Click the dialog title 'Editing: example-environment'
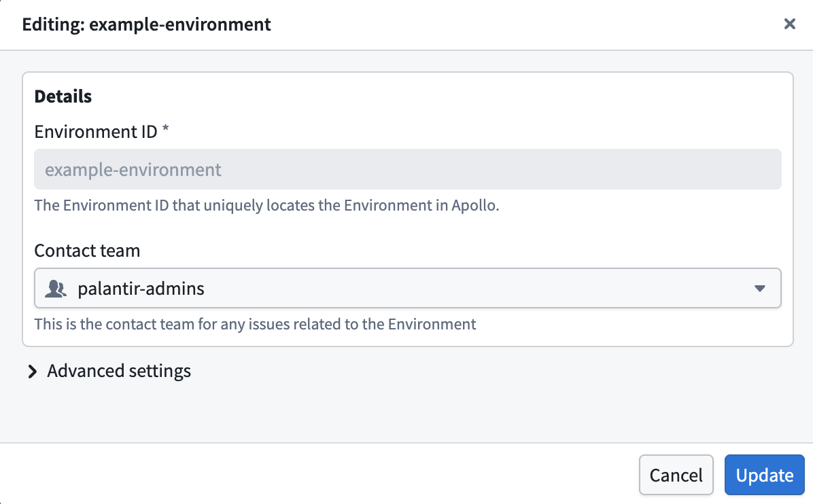This screenshot has height=504, width=813. [146, 24]
